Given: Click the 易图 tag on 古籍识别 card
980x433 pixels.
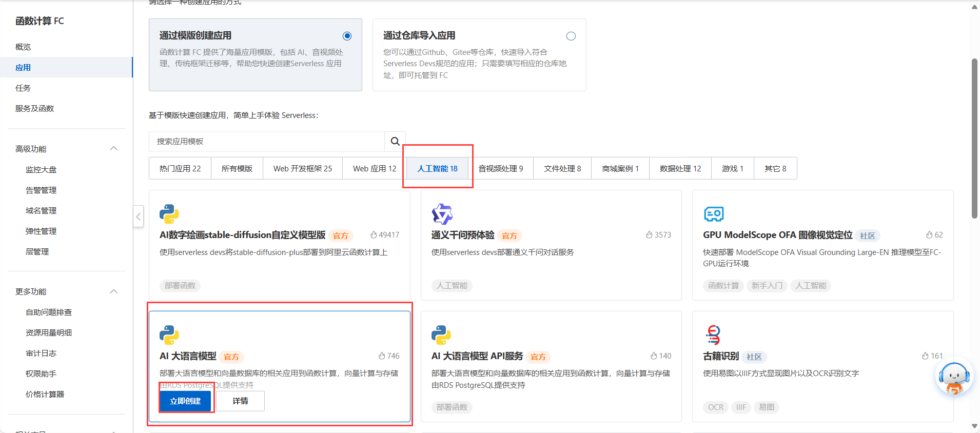Looking at the screenshot, I should click(767, 407).
